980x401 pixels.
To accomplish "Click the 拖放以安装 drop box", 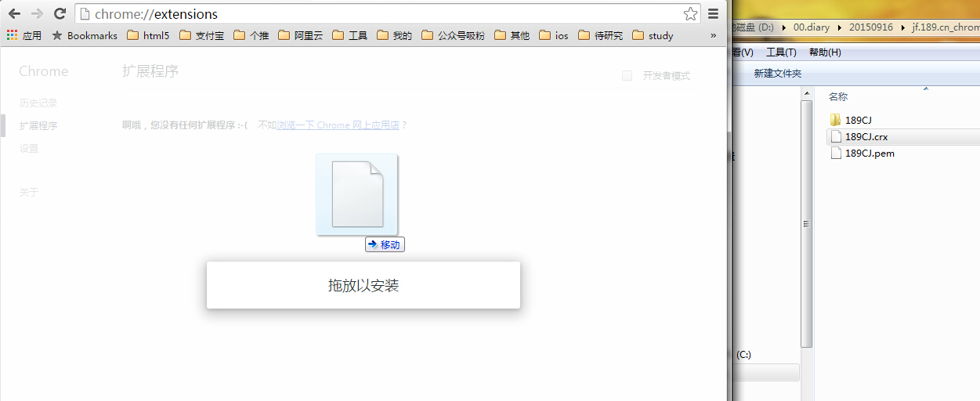I will (363, 285).
